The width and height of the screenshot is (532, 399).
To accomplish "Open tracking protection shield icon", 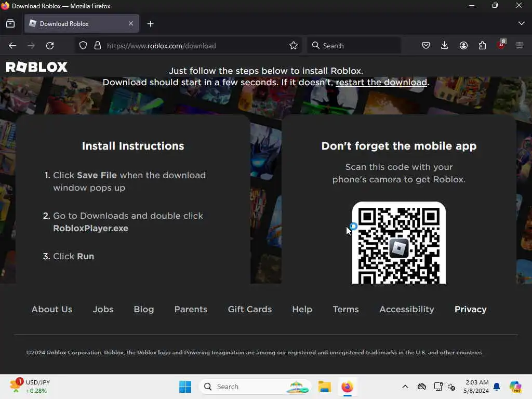I will click(83, 46).
